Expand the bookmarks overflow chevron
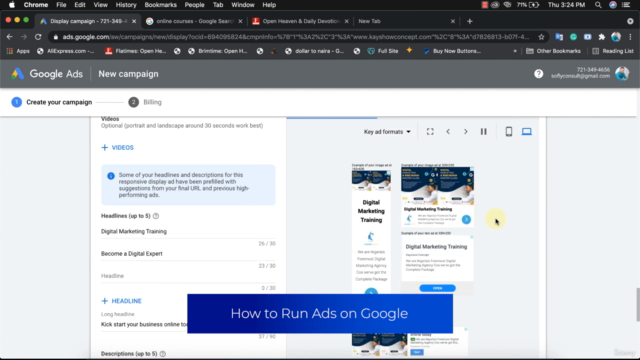This screenshot has width=640, height=360. [515, 51]
